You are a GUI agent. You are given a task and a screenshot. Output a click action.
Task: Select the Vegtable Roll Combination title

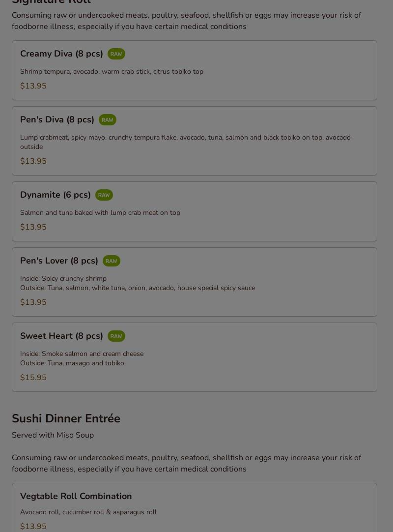click(x=76, y=496)
